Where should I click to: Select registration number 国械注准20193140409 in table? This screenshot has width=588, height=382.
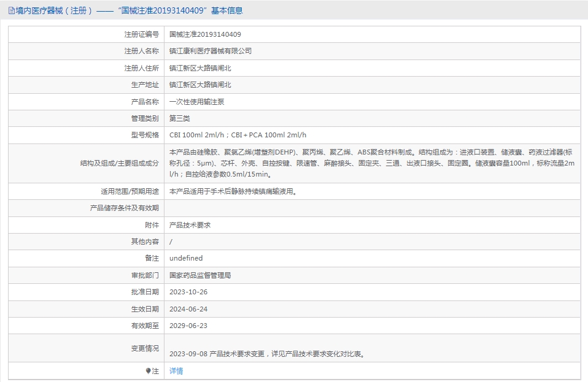point(205,34)
